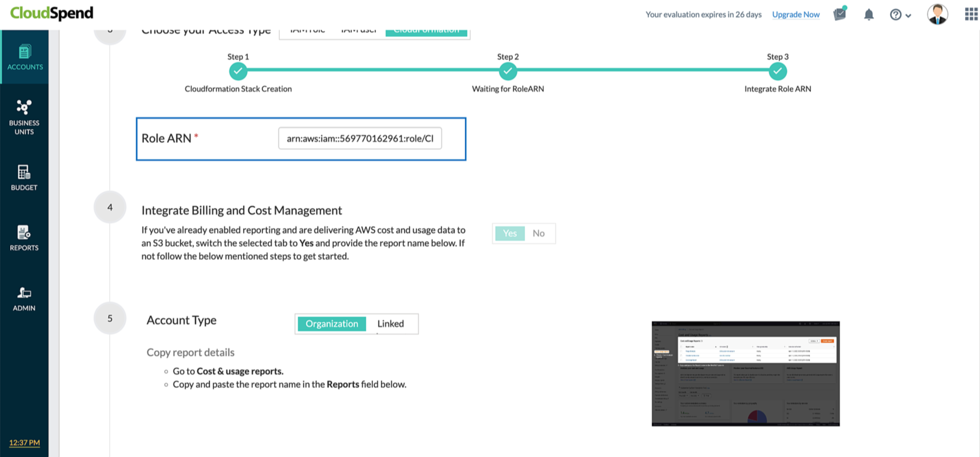Screen dimensions: 980x457
Task: Open the user profile avatar
Action: (x=937, y=14)
